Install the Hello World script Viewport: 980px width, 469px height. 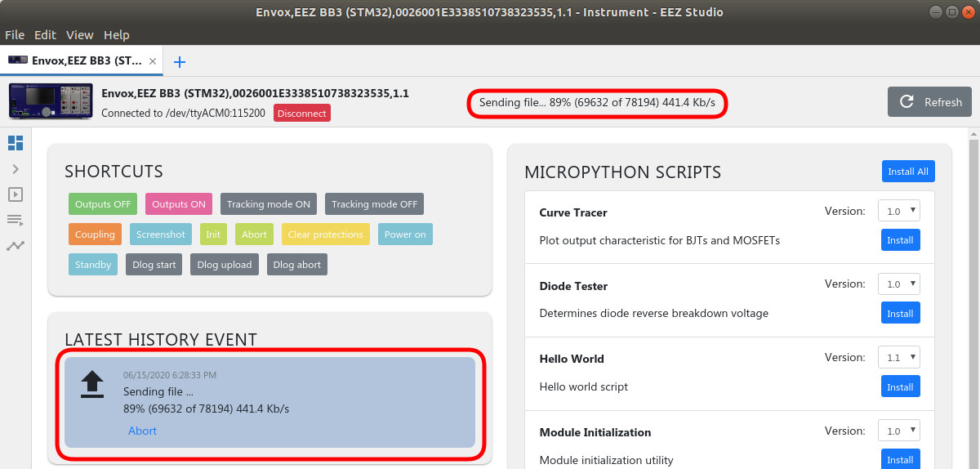[900, 387]
